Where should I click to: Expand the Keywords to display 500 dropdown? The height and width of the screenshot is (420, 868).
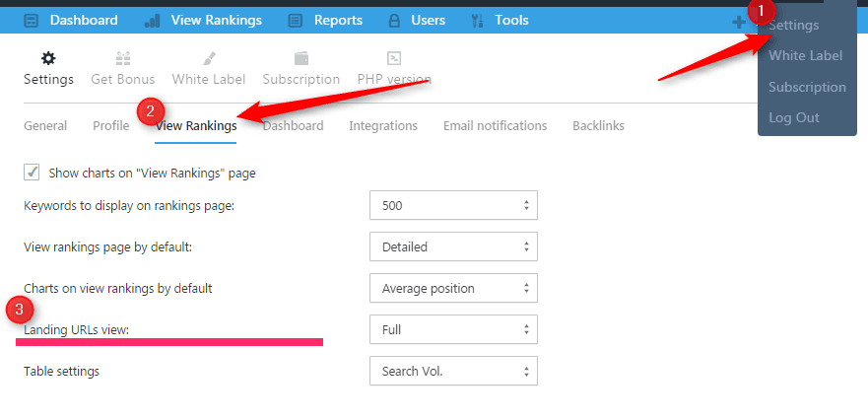[453, 205]
